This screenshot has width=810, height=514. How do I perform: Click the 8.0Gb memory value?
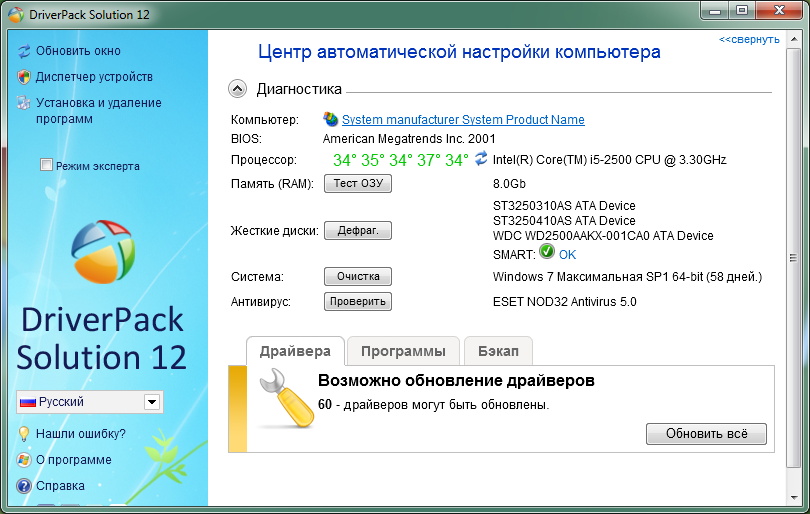tap(509, 184)
